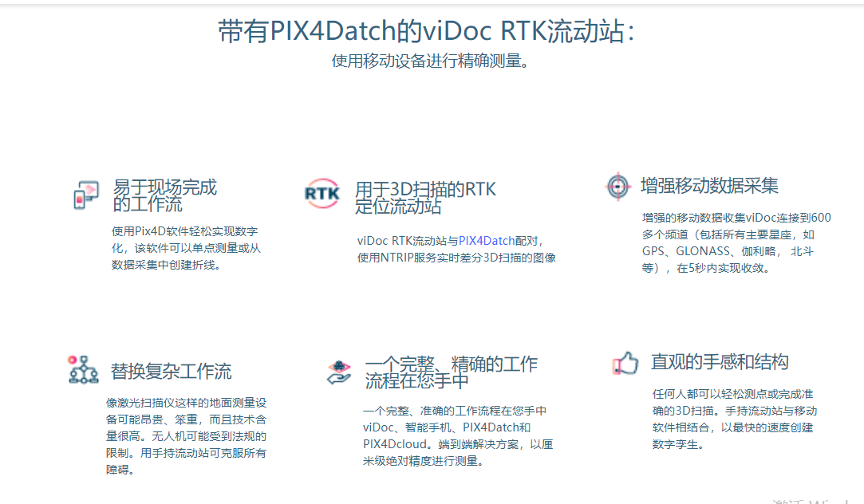864x504 pixels.
Task: Click paragraph starting 任何人都可以轻松测点
Action: click(735, 419)
